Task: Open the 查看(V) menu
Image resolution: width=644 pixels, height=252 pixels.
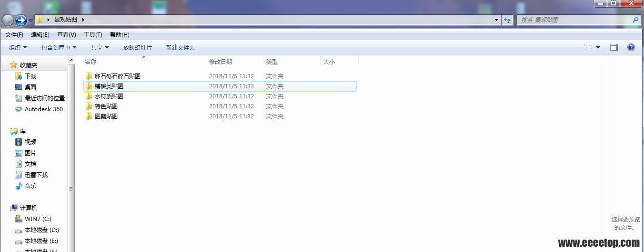Action: (x=67, y=35)
